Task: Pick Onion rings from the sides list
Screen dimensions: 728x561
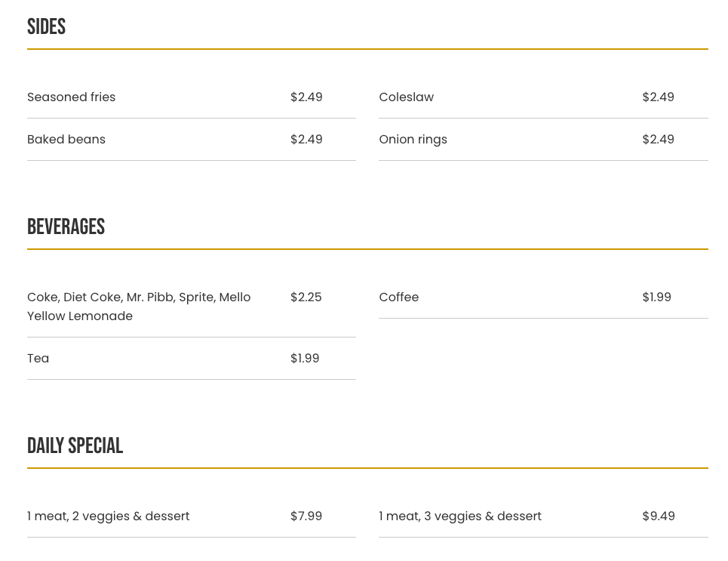Action: pos(413,140)
